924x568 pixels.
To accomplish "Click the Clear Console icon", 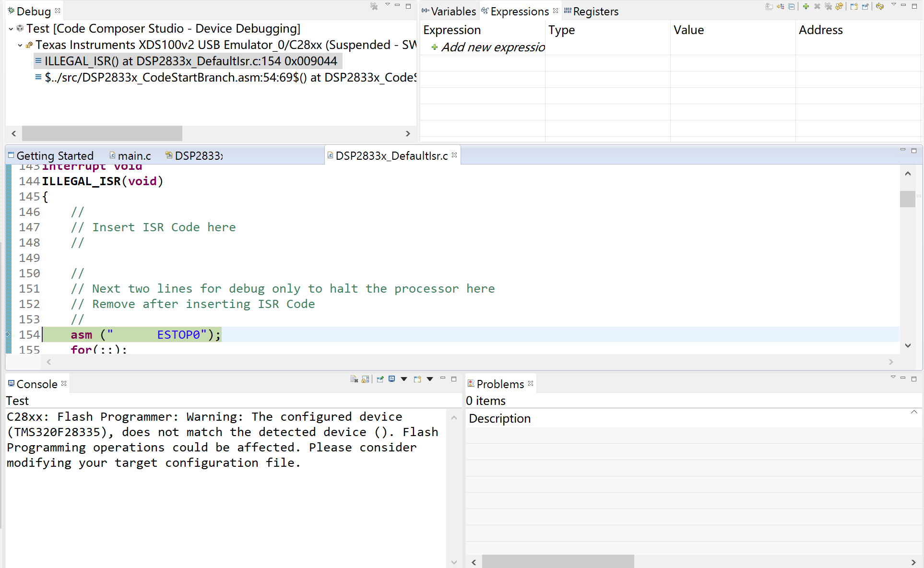I will (x=354, y=379).
